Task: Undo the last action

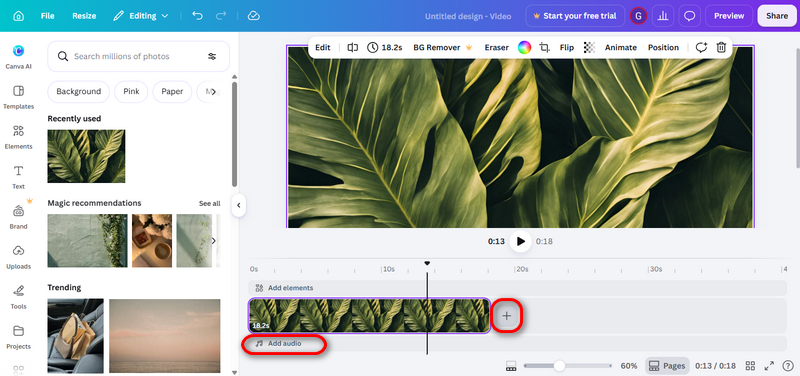Action: point(197,16)
